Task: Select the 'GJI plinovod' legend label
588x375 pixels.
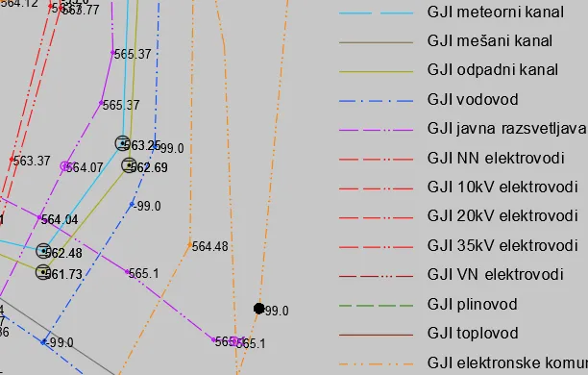Action: click(x=473, y=304)
